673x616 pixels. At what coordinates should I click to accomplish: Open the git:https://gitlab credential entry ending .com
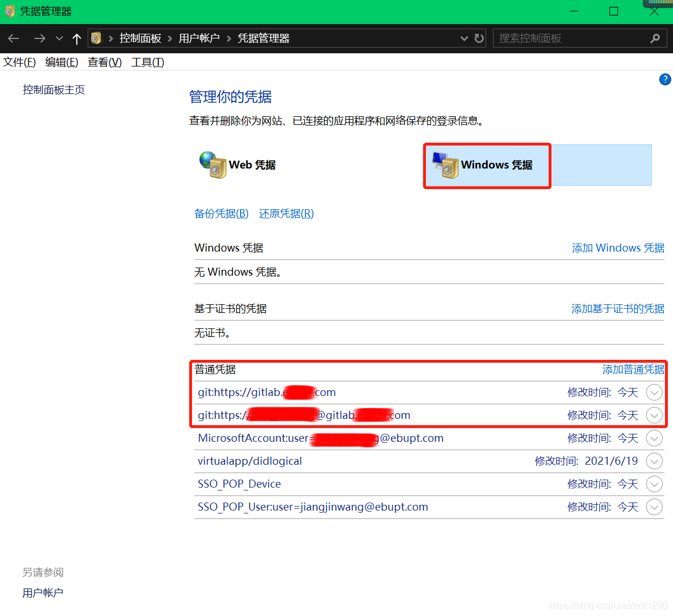[267, 393]
